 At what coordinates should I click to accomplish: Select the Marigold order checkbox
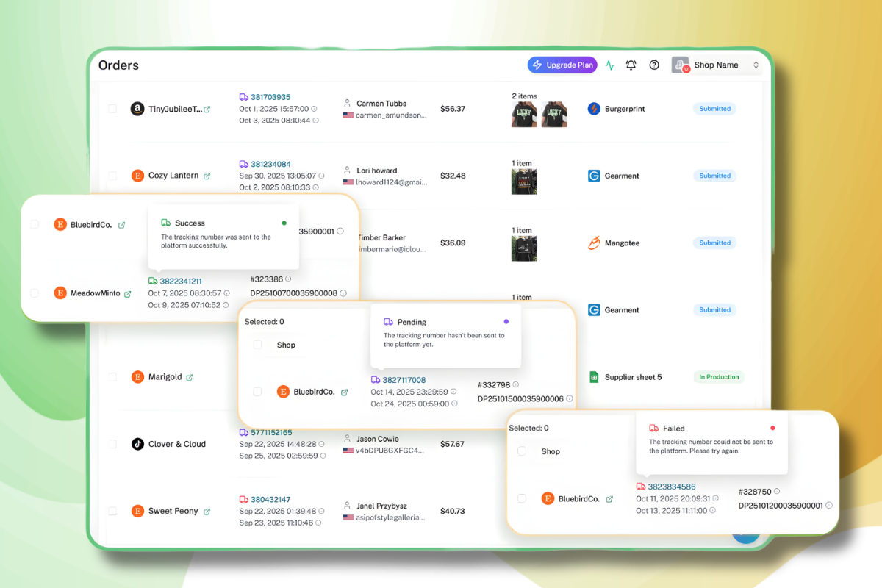click(x=112, y=377)
